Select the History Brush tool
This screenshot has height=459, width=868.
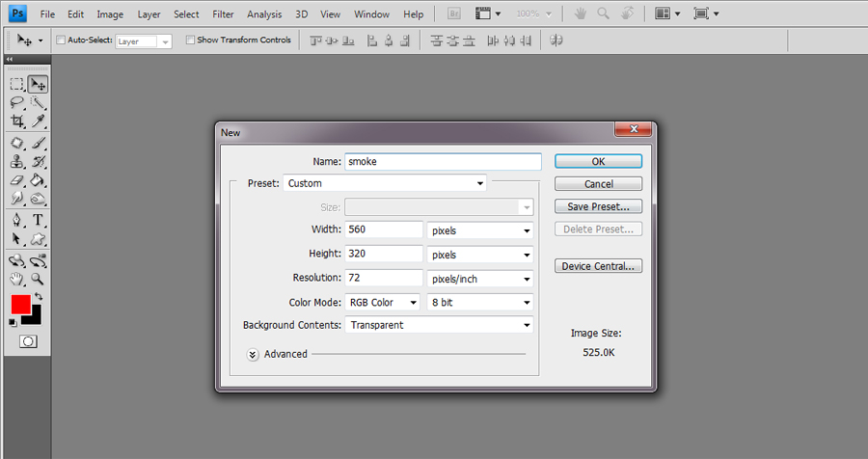(38, 162)
